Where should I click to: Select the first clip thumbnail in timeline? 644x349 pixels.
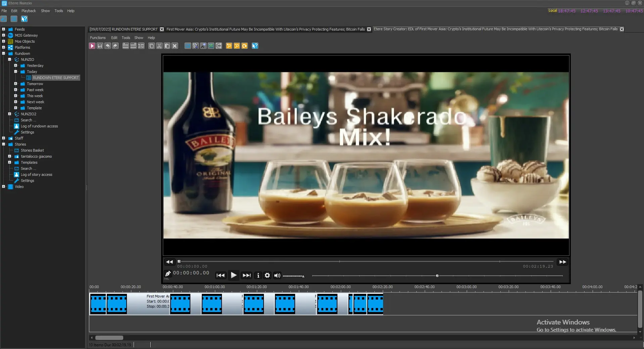(x=98, y=304)
